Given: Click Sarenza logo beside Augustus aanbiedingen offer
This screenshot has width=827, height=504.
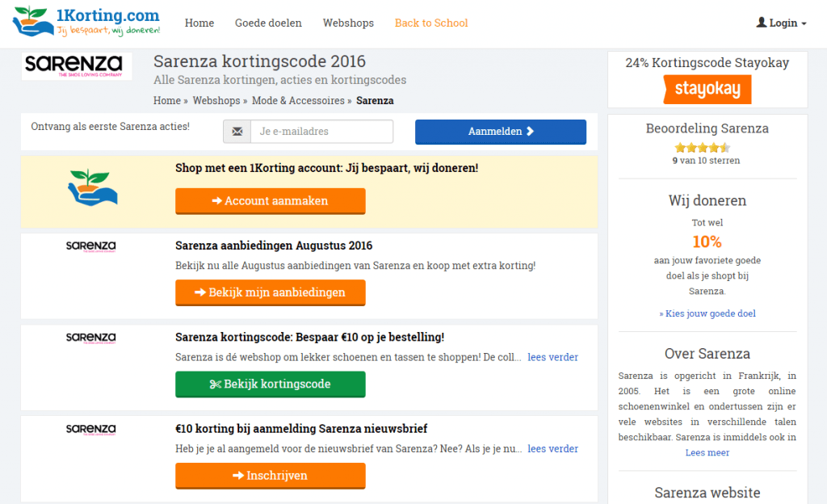Looking at the screenshot, I should point(90,246).
